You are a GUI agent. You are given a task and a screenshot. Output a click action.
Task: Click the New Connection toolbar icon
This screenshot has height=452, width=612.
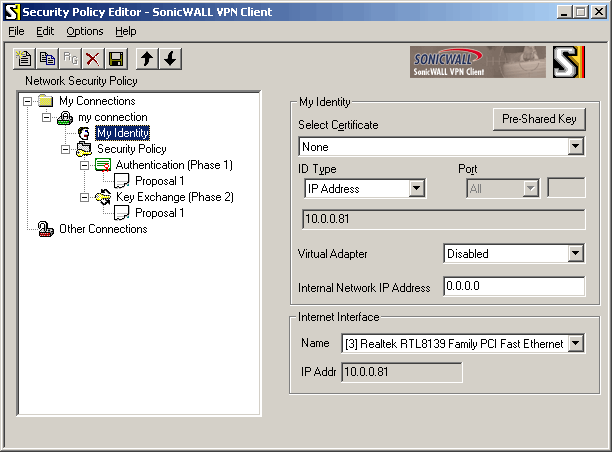tap(24, 59)
